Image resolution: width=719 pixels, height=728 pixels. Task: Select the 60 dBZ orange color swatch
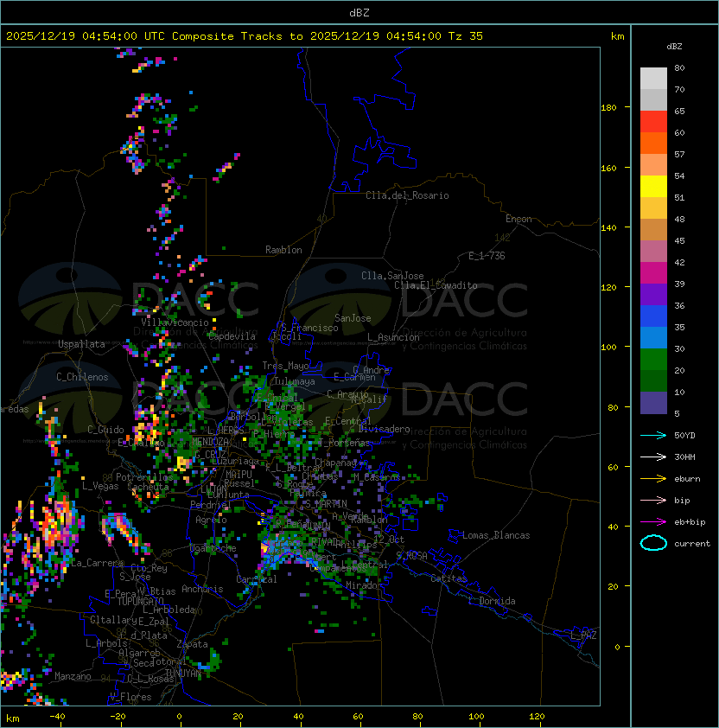point(653,143)
